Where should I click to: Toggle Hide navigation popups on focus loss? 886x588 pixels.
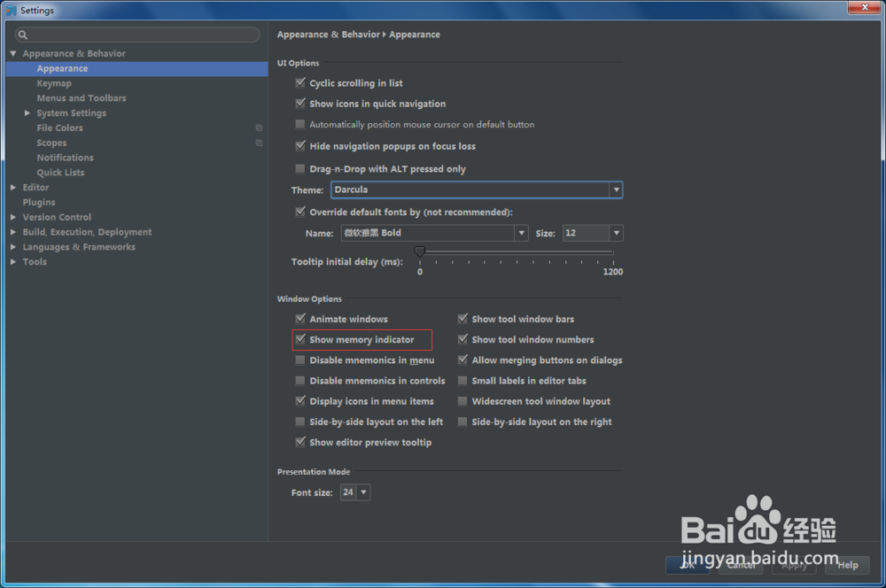pos(300,146)
